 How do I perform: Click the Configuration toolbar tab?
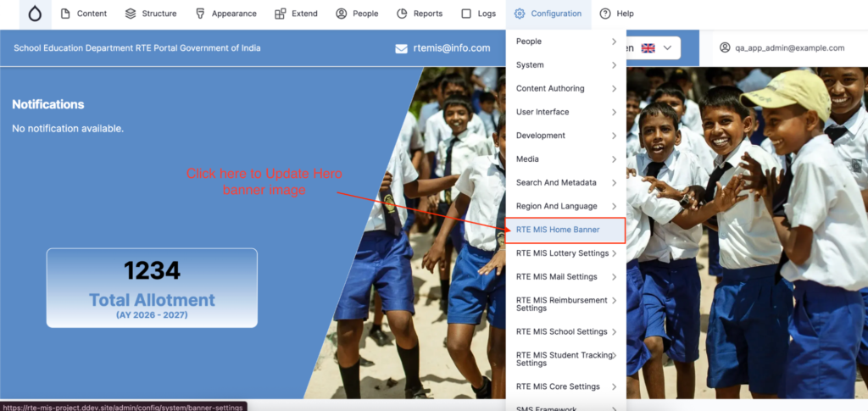(x=548, y=14)
